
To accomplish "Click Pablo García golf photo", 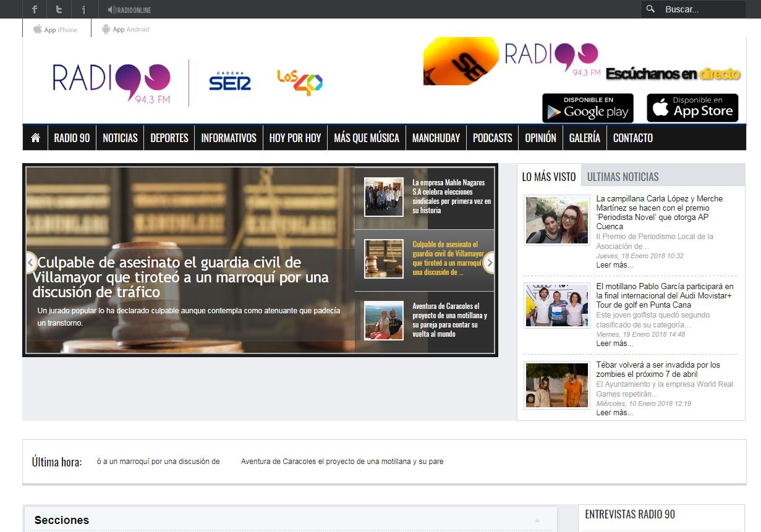I will pyautogui.click(x=557, y=305).
